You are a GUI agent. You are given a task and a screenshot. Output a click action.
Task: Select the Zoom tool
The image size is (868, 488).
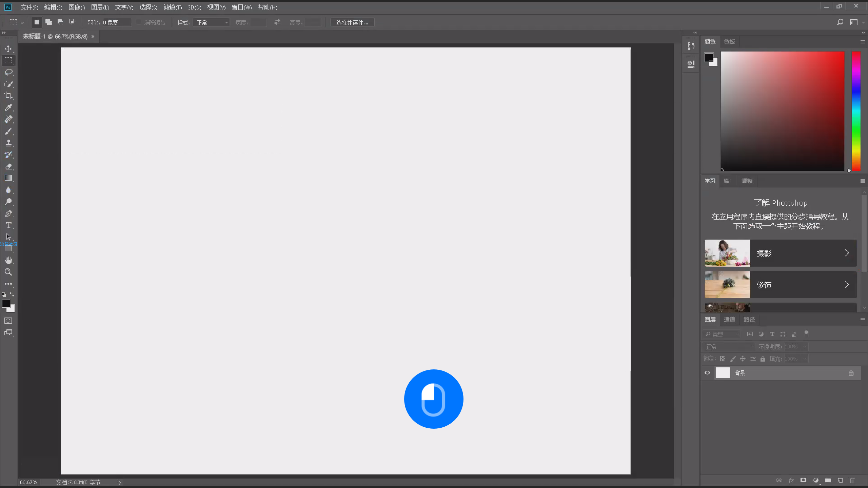pos(8,272)
